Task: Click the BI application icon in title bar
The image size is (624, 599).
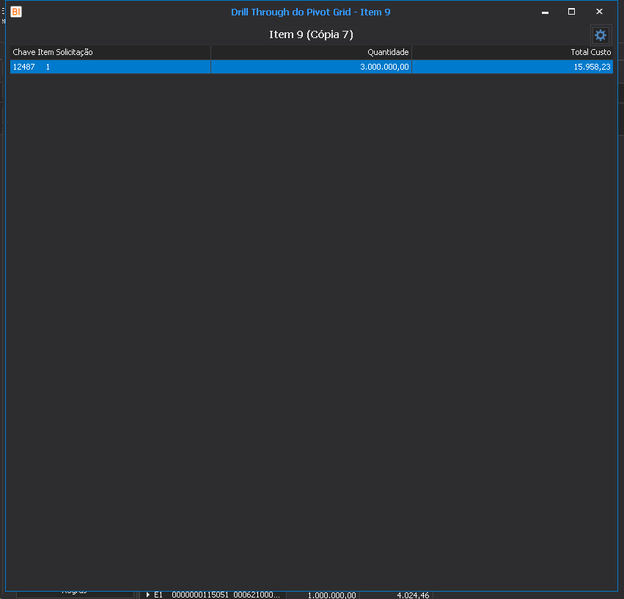Action: pyautogui.click(x=16, y=12)
